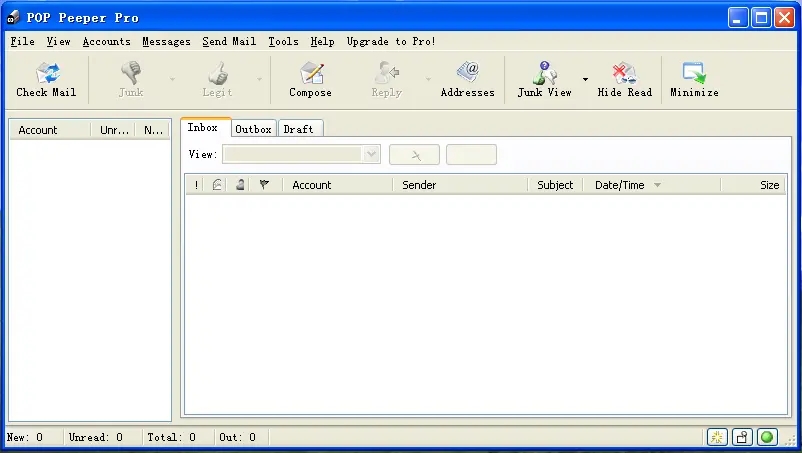The width and height of the screenshot is (802, 453).
Task: Click the Check Mail toolbar icon
Action: point(48,73)
